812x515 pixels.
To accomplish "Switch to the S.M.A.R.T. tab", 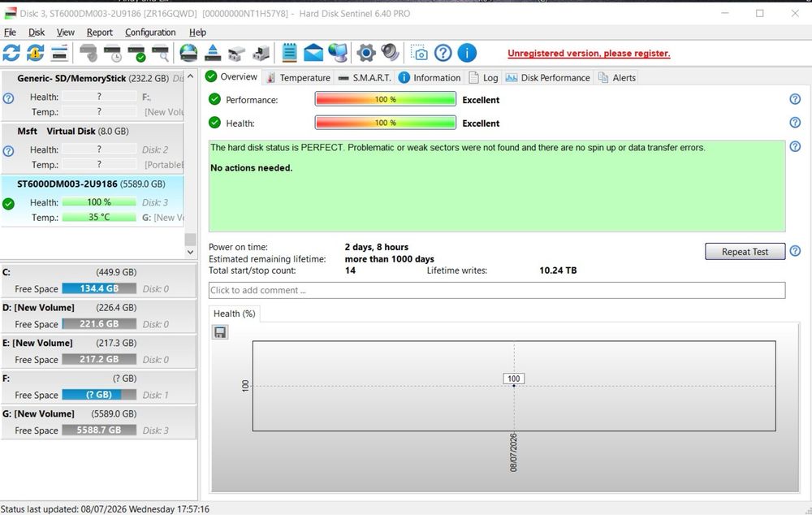I will click(x=365, y=78).
